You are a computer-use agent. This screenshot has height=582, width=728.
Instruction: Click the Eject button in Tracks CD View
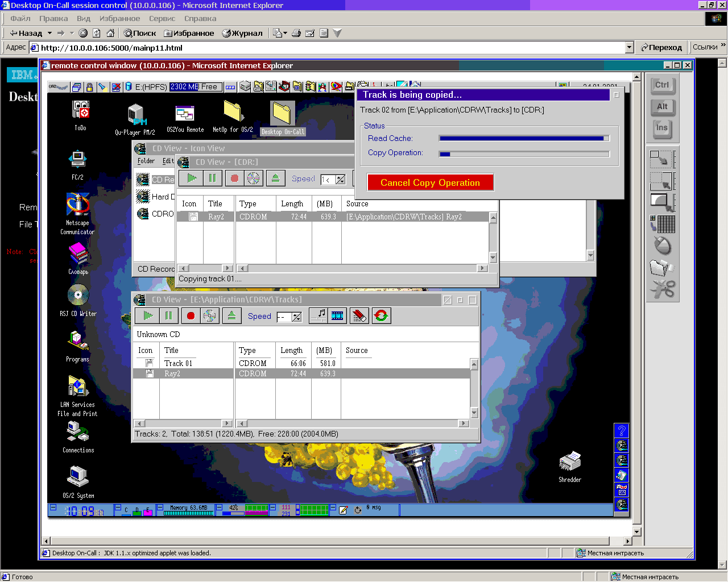tap(231, 315)
